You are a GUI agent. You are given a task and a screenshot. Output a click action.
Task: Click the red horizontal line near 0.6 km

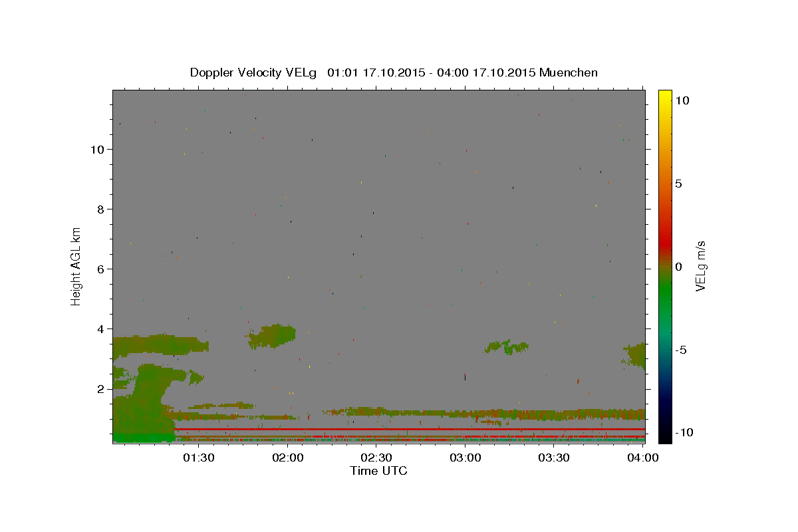[x=409, y=430]
